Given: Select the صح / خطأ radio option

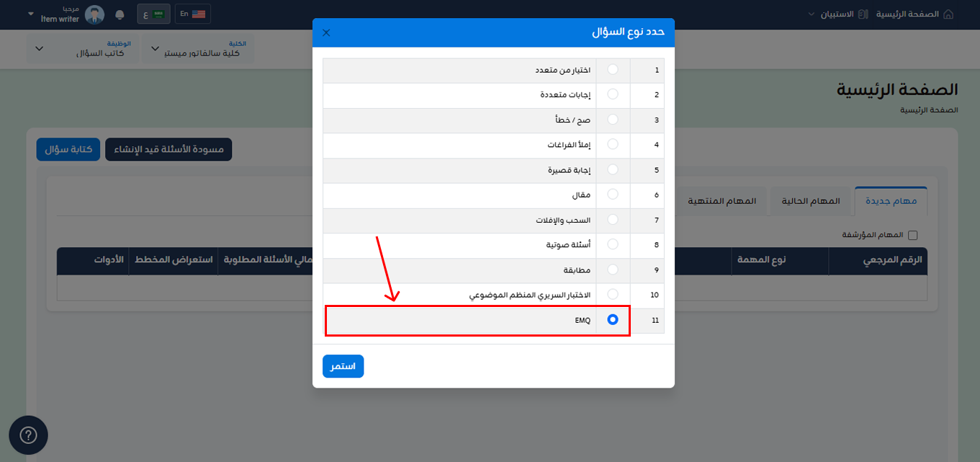Looking at the screenshot, I should click(x=613, y=120).
